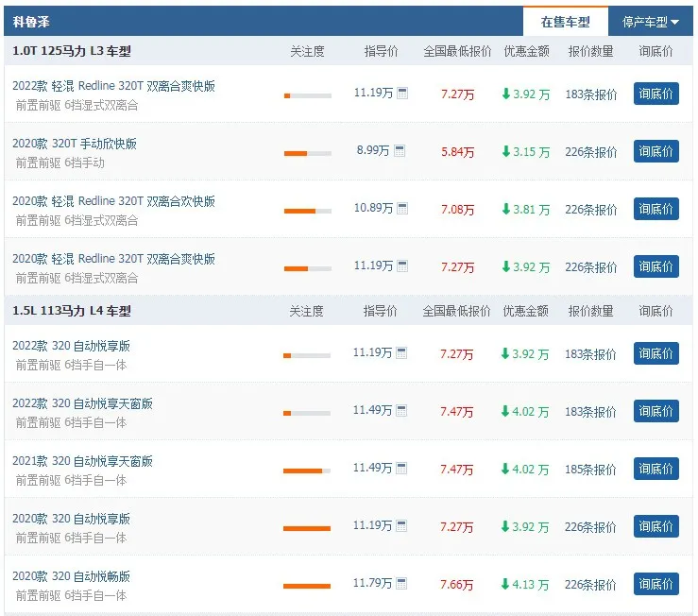Open calculator icon beside 8.99万 price

coord(400,151)
